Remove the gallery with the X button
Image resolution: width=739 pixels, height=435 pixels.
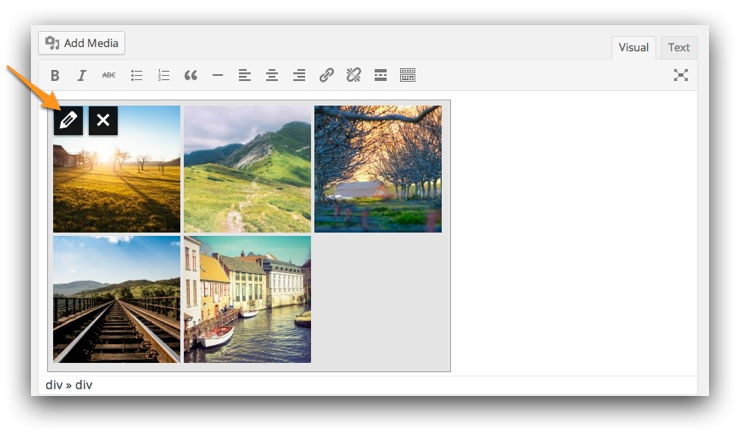(103, 121)
